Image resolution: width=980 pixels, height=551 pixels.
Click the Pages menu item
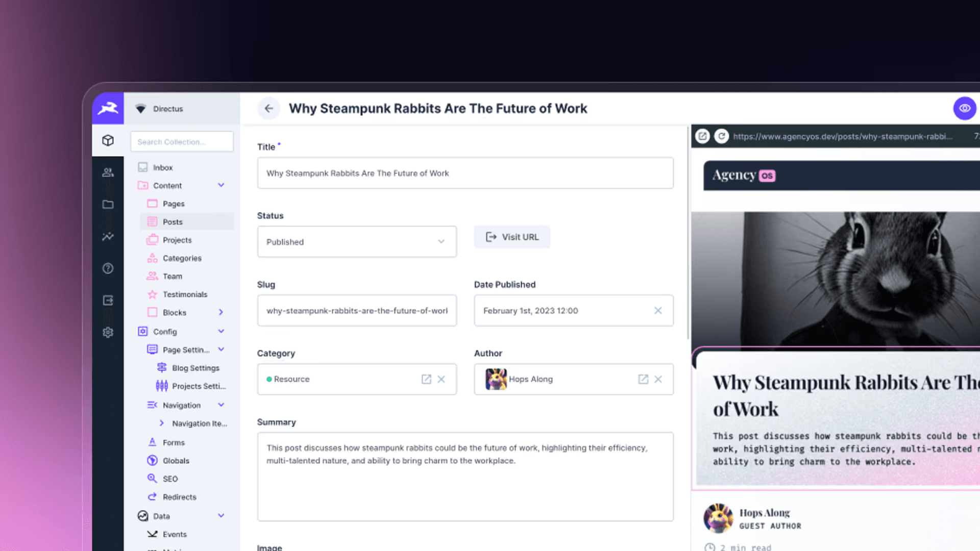tap(173, 204)
